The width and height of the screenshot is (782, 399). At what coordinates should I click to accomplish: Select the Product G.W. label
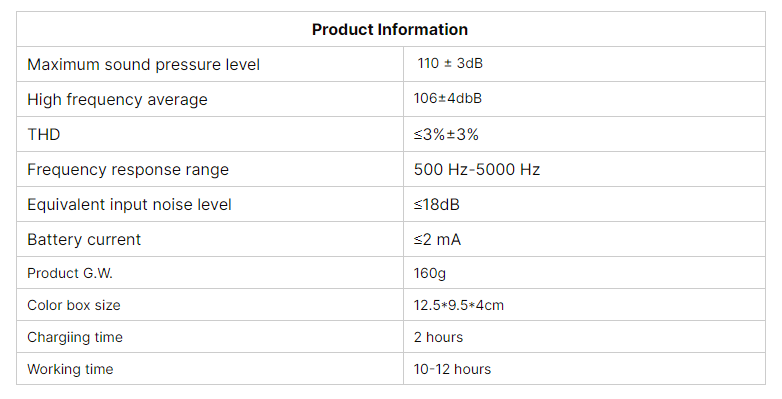[70, 273]
